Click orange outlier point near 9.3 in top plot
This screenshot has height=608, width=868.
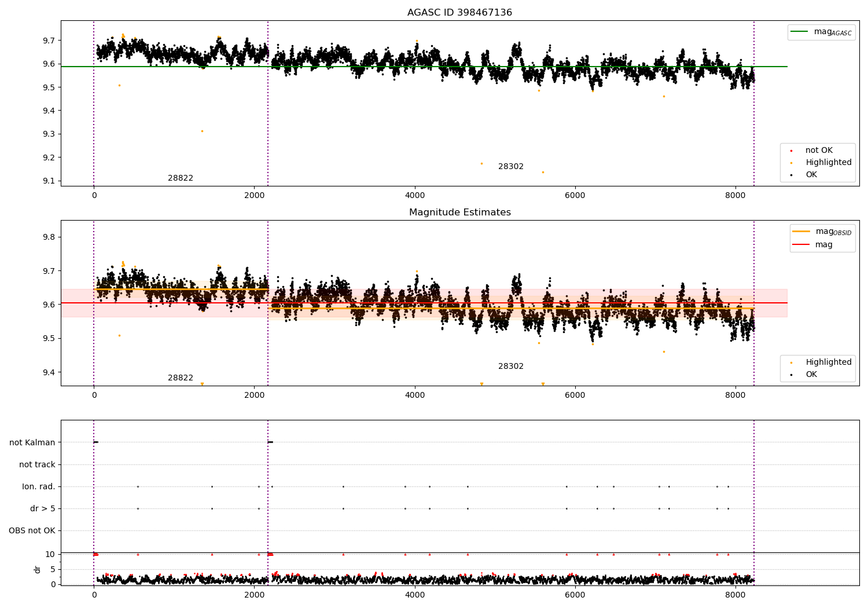[202, 131]
